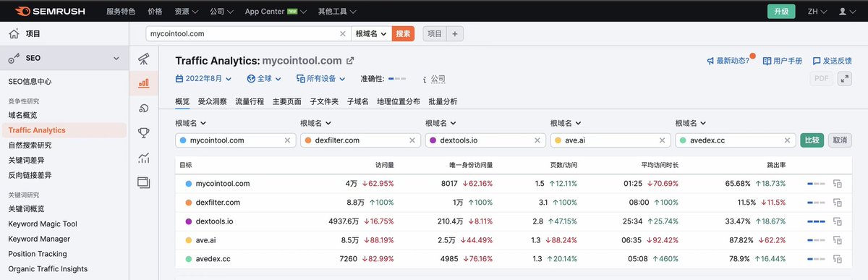
Task: Click the 发送反馈 link
Action: coord(832,61)
